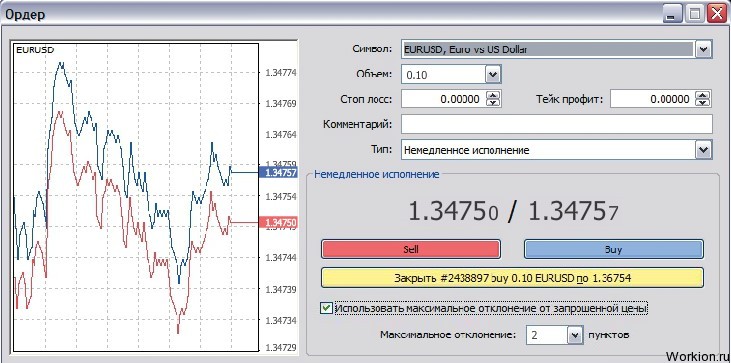Image resolution: width=731 pixels, height=363 pixels.
Task: Click the 1.34754 axis value
Action: pyautogui.click(x=281, y=197)
